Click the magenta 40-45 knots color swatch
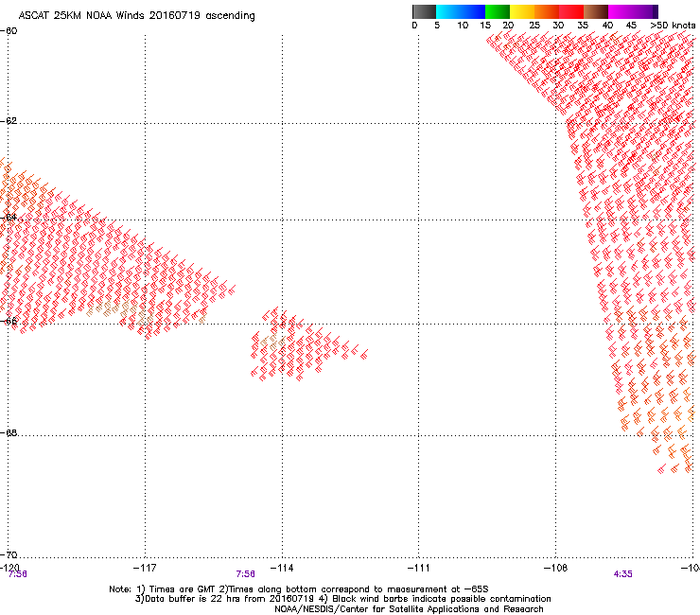Viewport: 700px width, 615px height. [621, 11]
